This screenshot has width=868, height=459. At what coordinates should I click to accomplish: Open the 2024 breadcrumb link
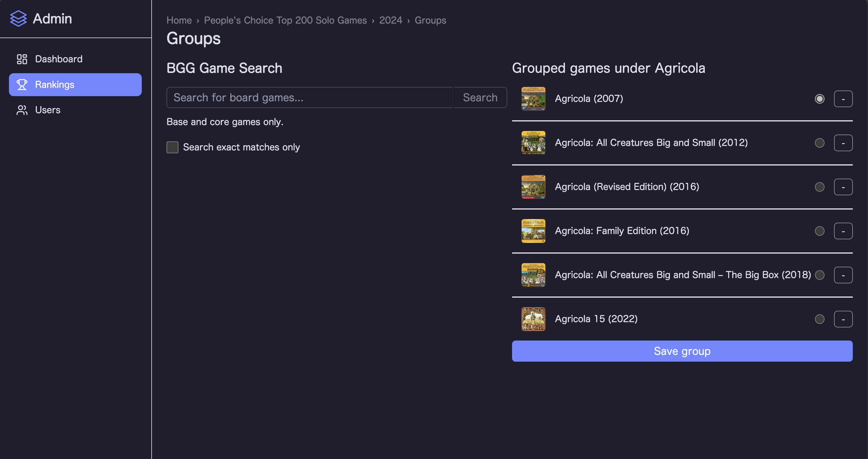[x=391, y=20]
